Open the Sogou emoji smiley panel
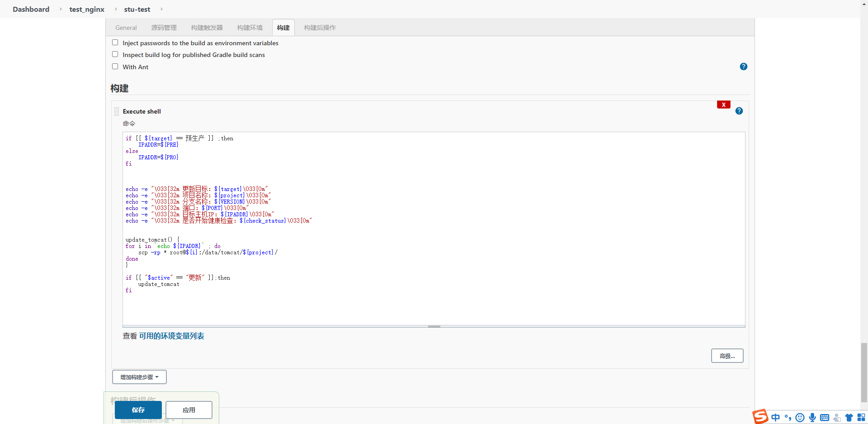The height and width of the screenshot is (424, 868). [800, 417]
